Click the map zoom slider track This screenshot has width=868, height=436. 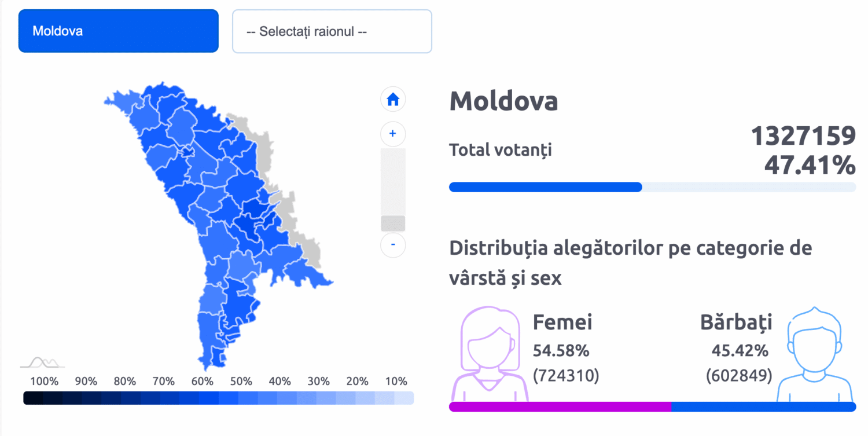coord(393,182)
